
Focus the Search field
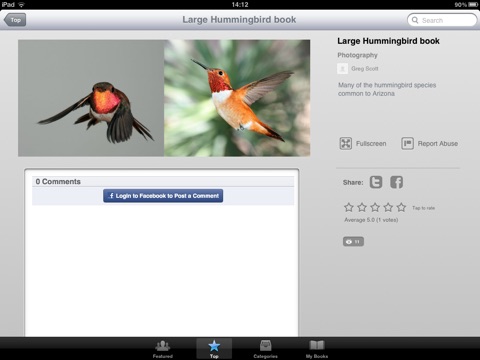[442, 20]
